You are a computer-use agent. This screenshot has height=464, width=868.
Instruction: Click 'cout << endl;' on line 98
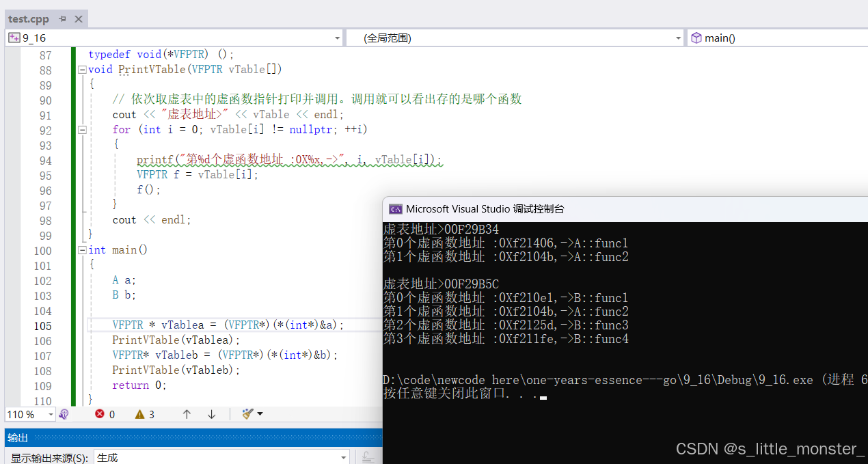pyautogui.click(x=152, y=219)
